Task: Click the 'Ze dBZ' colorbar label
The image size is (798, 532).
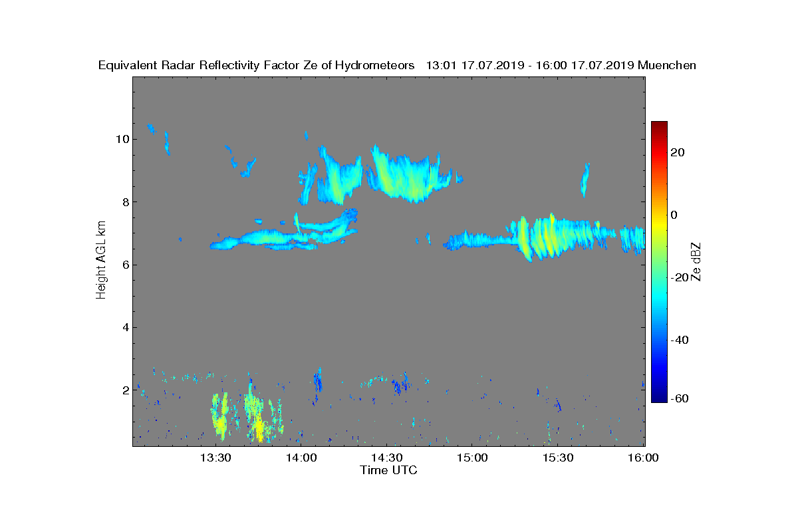Action: [x=697, y=261]
